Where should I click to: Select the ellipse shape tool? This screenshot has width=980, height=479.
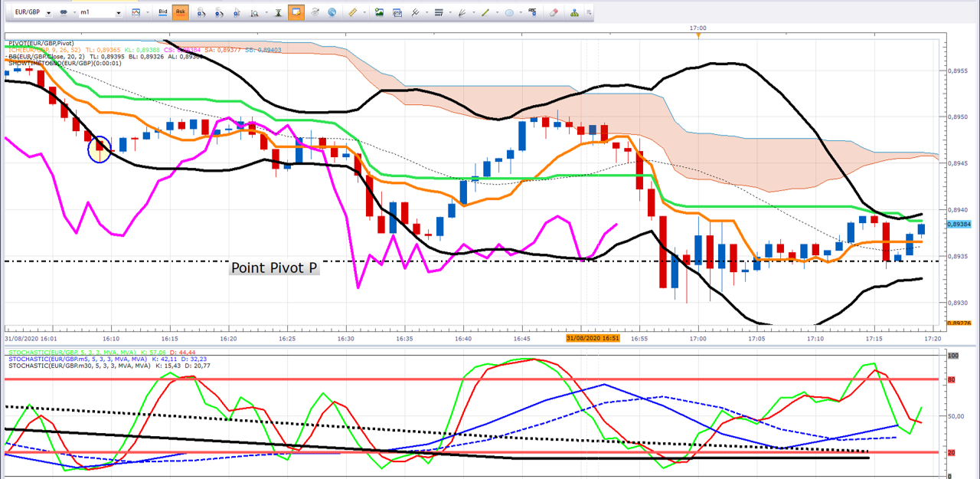509,12
